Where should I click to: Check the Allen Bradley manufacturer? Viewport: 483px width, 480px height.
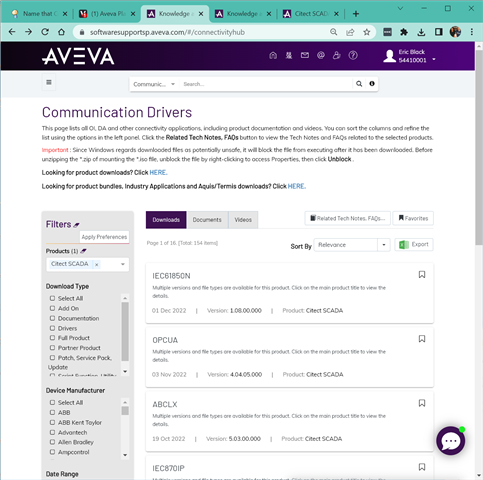tap(52, 442)
